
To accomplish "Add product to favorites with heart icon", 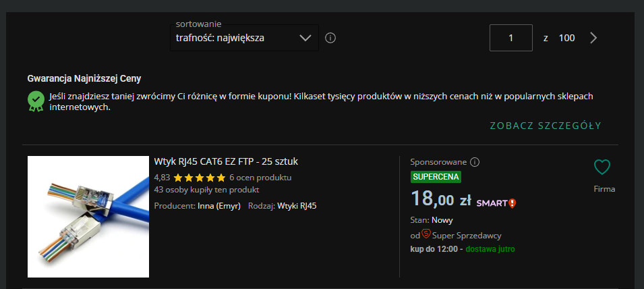I will (x=602, y=167).
